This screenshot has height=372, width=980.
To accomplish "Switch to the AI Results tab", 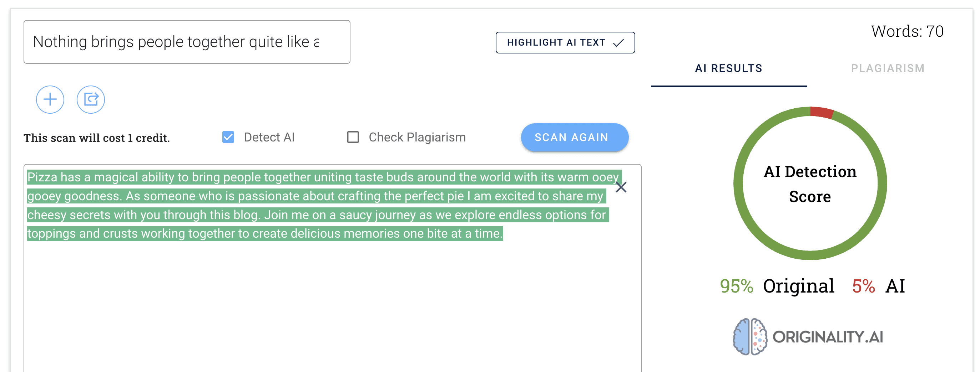I will pyautogui.click(x=728, y=68).
